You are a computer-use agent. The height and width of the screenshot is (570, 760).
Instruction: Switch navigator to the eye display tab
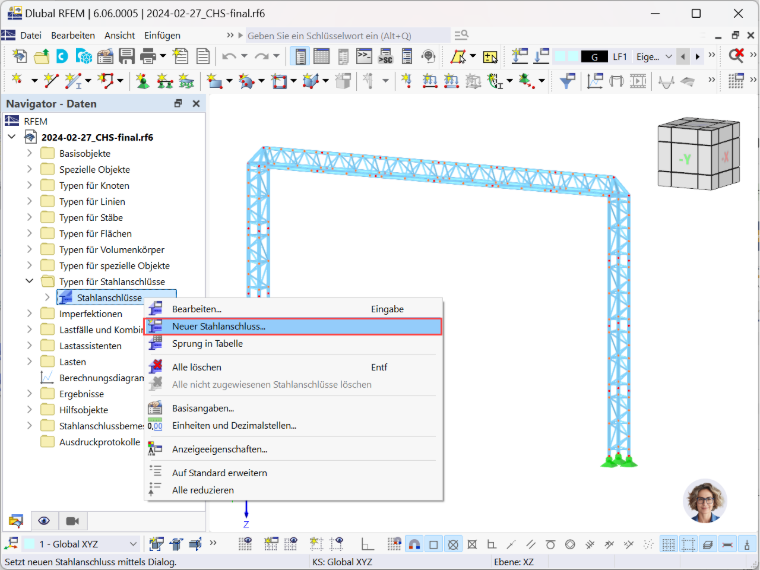click(44, 521)
